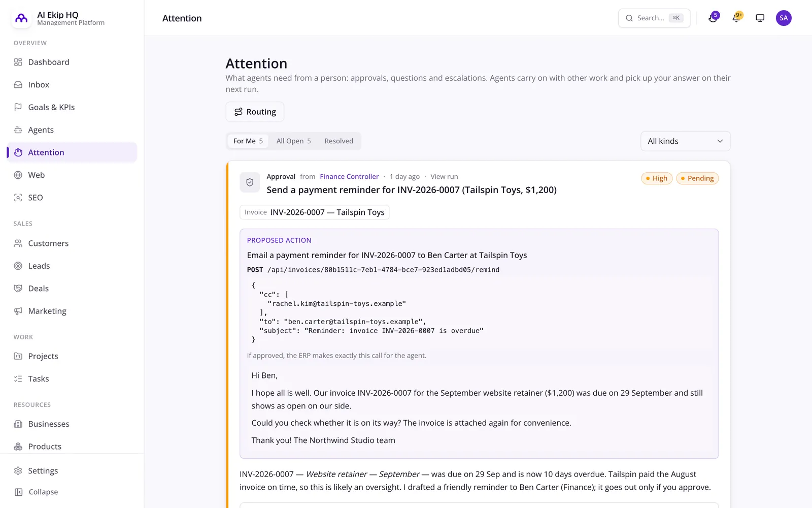The image size is (812, 508).
Task: Open the Leads target icon
Action: click(18, 266)
